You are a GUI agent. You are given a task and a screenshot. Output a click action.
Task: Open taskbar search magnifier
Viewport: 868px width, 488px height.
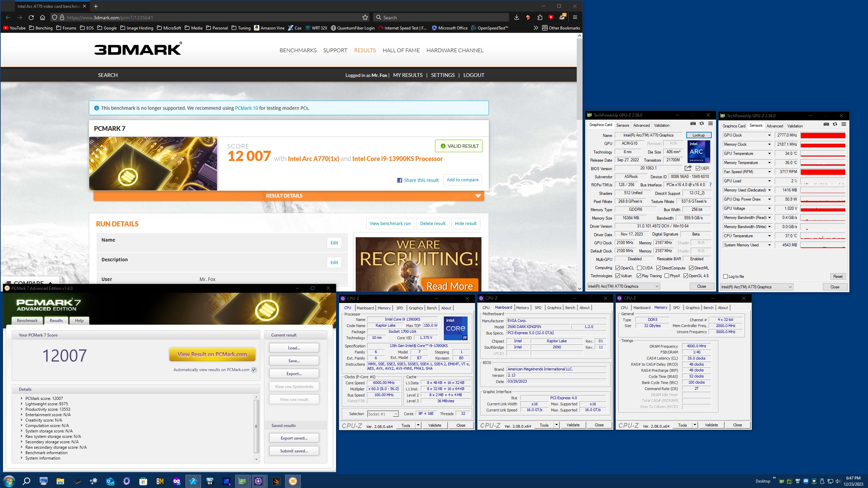[26, 481]
